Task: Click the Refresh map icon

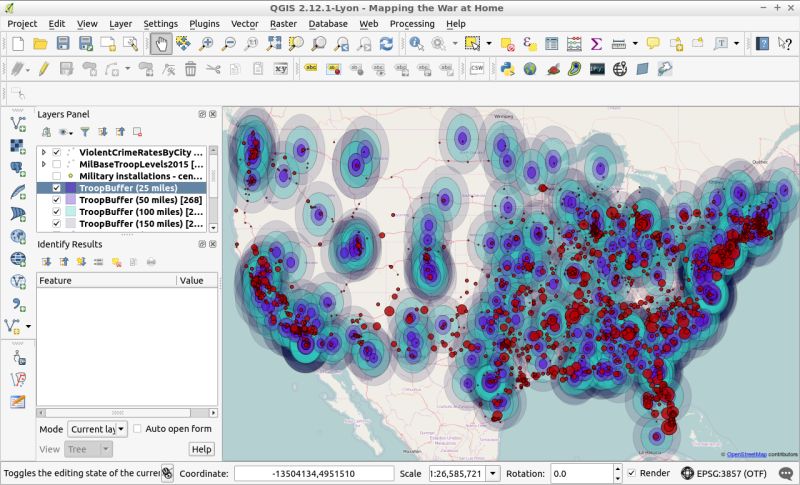Action: click(x=386, y=44)
